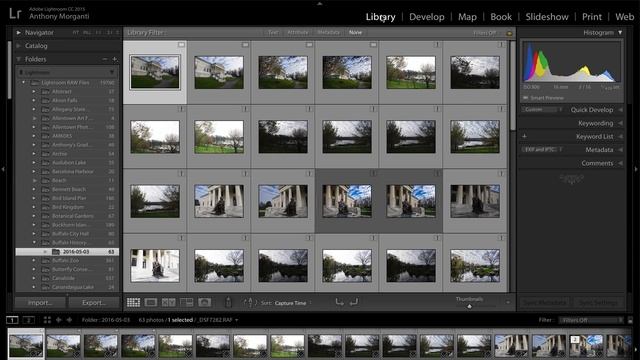The image size is (640, 360).
Task: Click main window button 1 in filmstrip bar
Action: 12,320
